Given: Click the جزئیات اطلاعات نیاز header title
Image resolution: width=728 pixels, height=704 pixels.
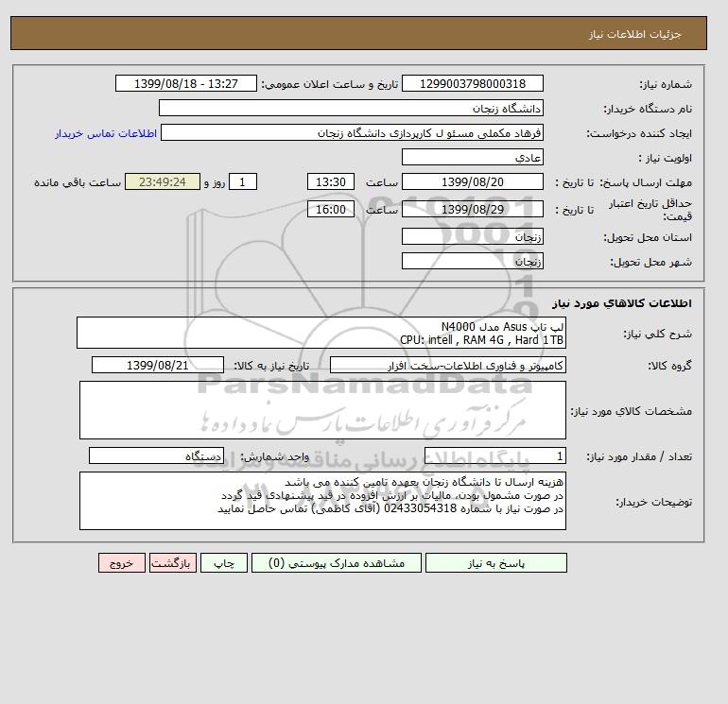Looking at the screenshot, I should [x=634, y=34].
